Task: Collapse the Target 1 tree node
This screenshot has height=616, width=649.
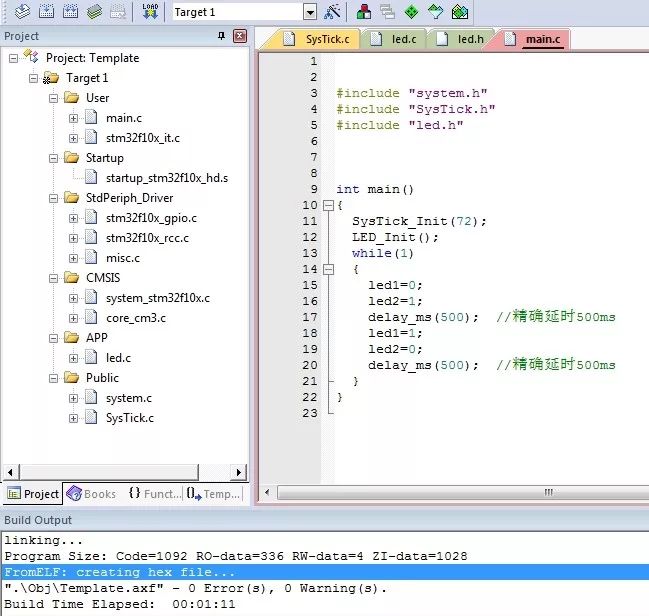Action: [34, 78]
